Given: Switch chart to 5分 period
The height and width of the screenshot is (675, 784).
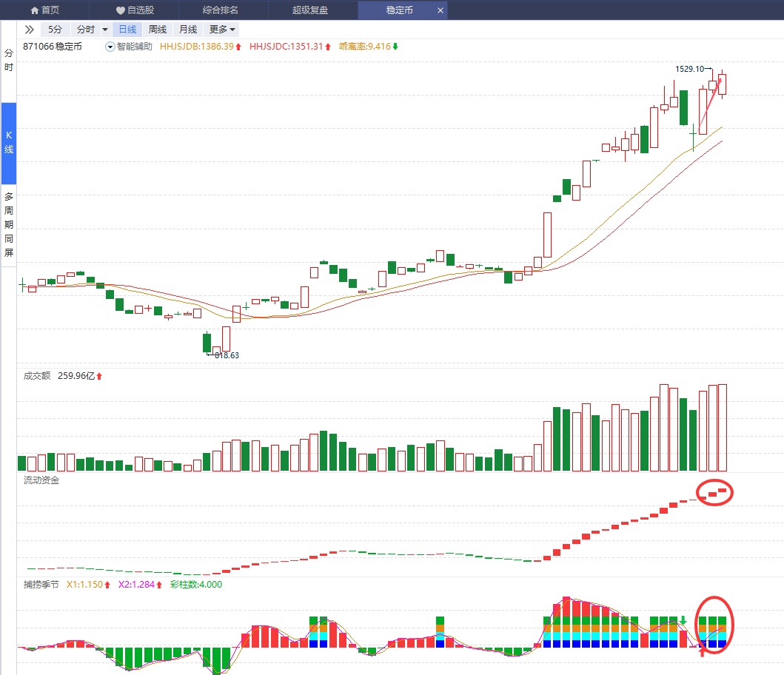Looking at the screenshot, I should (55, 30).
